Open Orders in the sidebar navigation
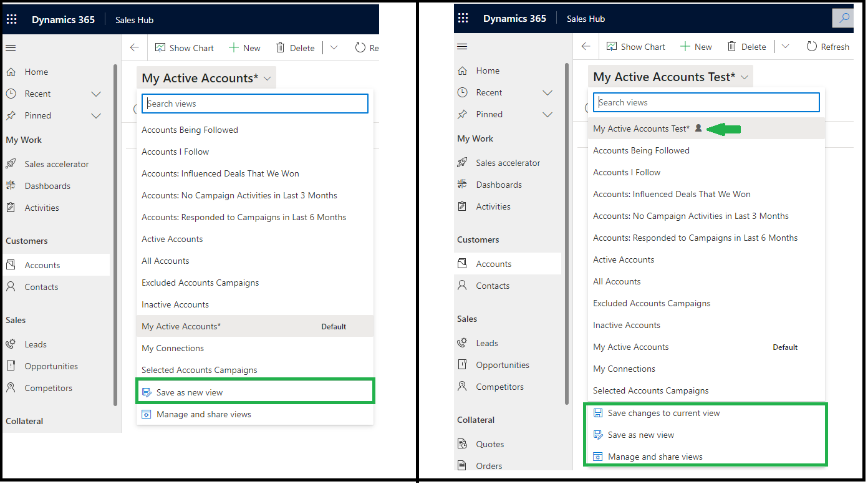The image size is (868, 484). pos(489,466)
